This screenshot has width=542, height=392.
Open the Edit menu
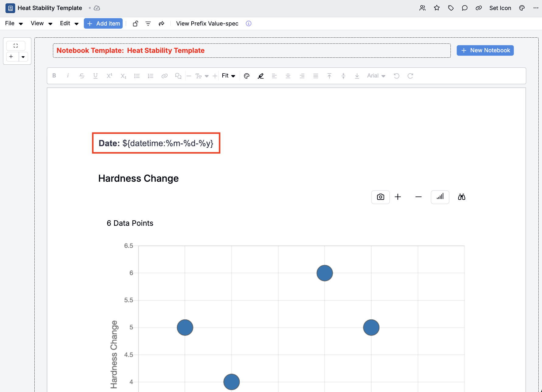click(69, 23)
